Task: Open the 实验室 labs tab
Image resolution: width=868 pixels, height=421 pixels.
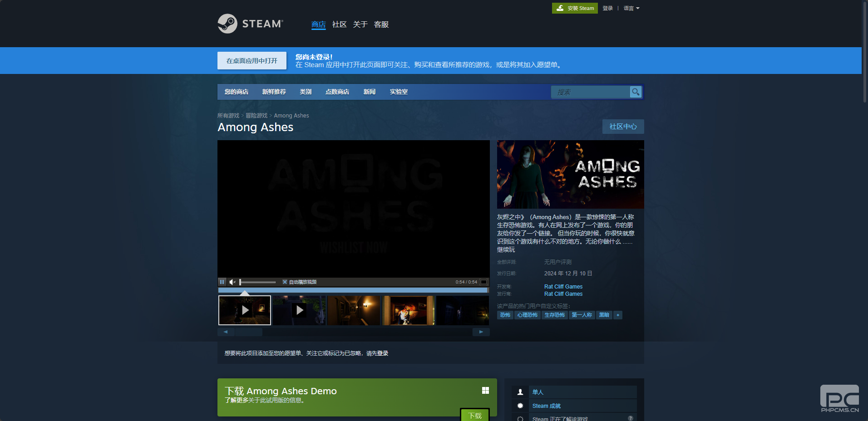Action: [399, 92]
